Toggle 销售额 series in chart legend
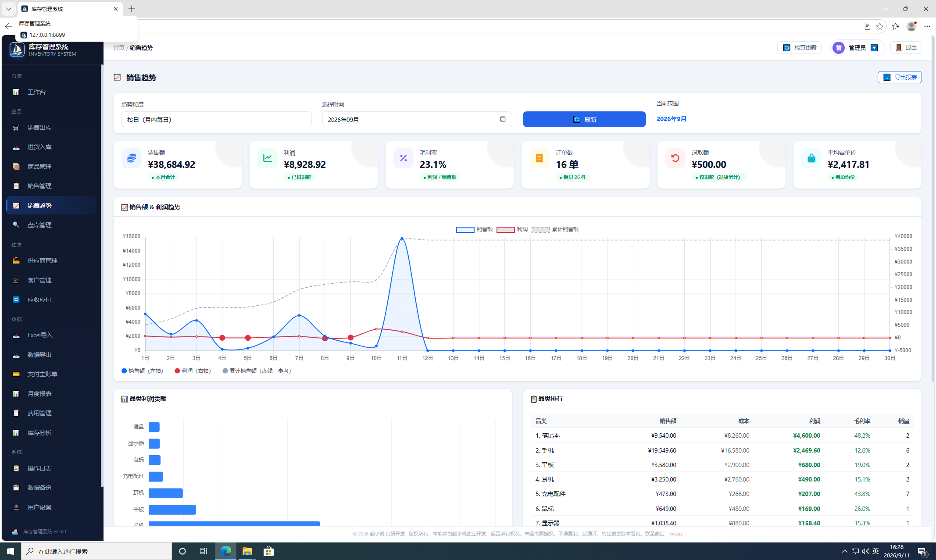 [474, 229]
